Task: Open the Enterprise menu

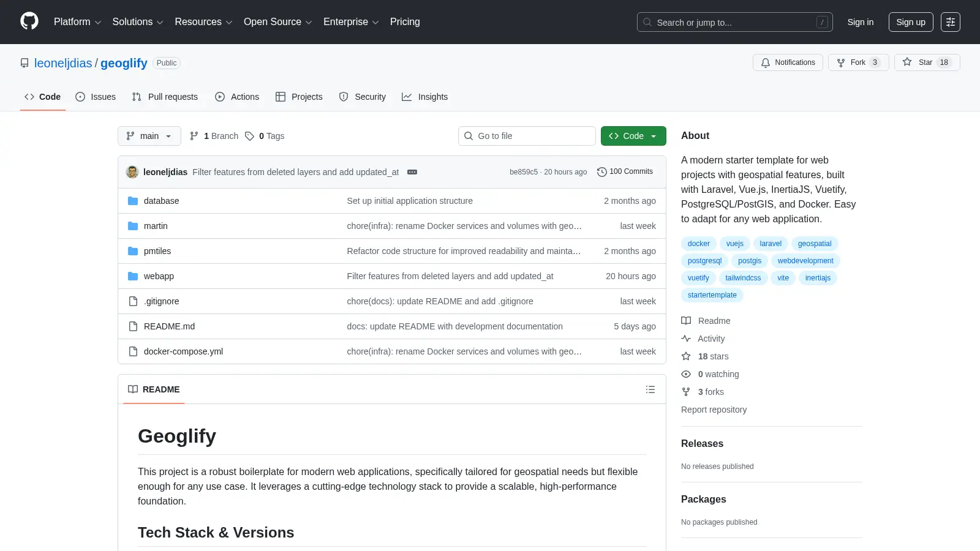Action: coord(351,22)
